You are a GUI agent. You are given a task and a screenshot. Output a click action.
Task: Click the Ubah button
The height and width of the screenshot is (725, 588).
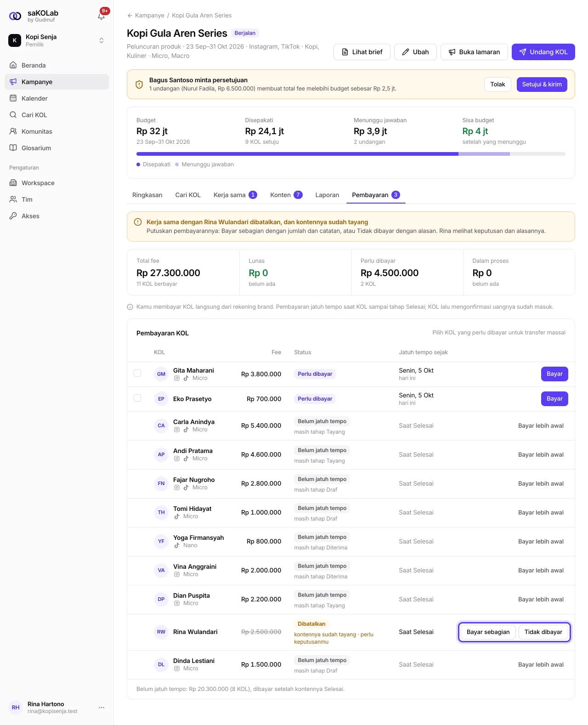click(x=415, y=52)
